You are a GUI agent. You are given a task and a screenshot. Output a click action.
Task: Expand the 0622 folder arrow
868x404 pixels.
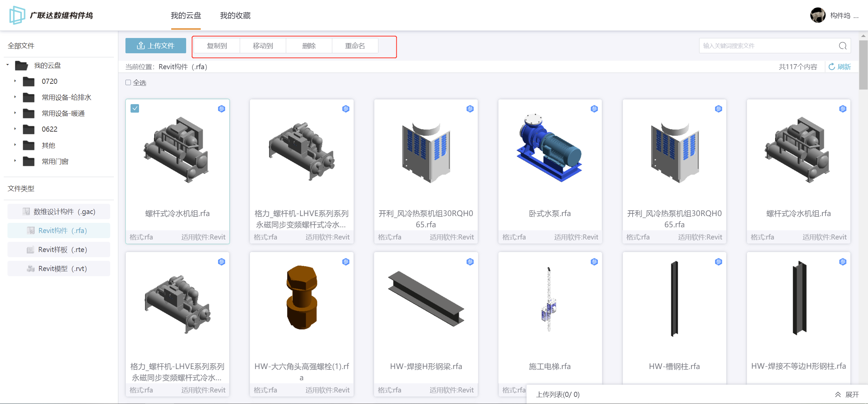tap(15, 129)
